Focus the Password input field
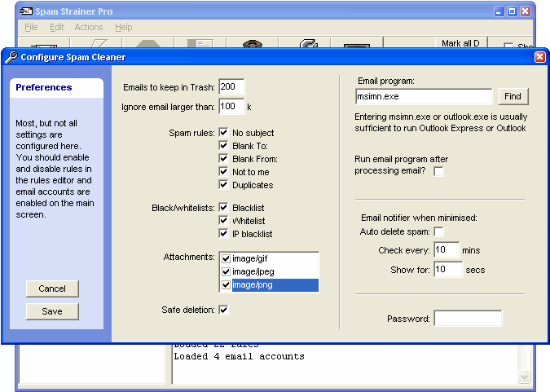550x392 pixels. (x=468, y=319)
